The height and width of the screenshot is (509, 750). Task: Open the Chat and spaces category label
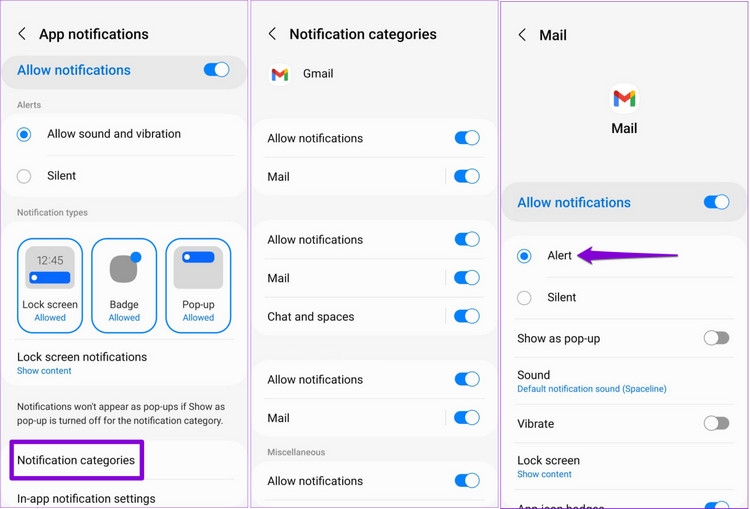pos(311,317)
